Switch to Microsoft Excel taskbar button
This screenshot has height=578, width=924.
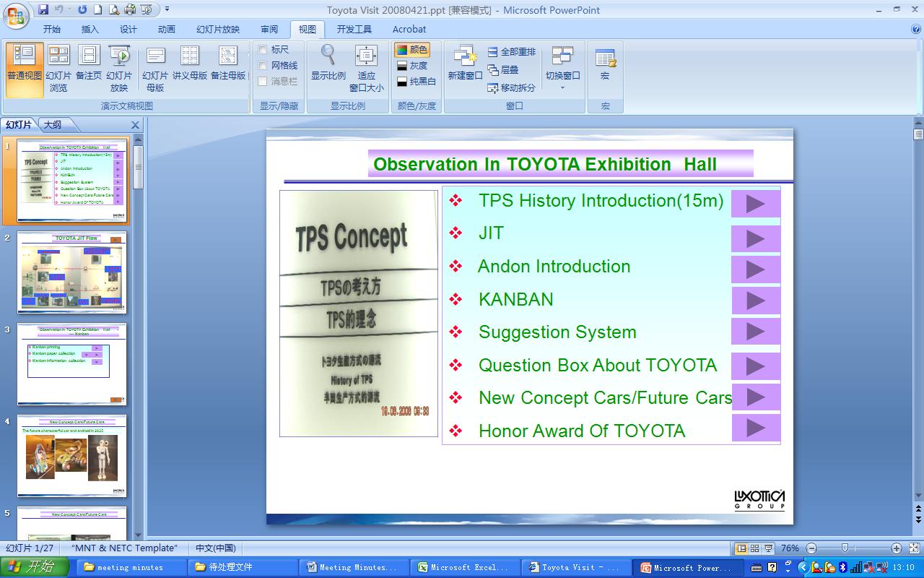click(x=466, y=567)
